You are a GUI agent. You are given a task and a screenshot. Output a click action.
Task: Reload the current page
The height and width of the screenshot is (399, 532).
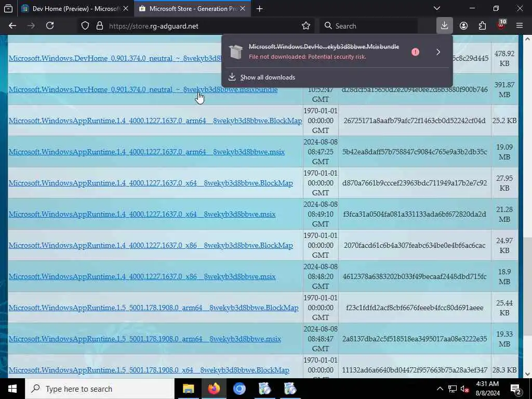(x=50, y=26)
